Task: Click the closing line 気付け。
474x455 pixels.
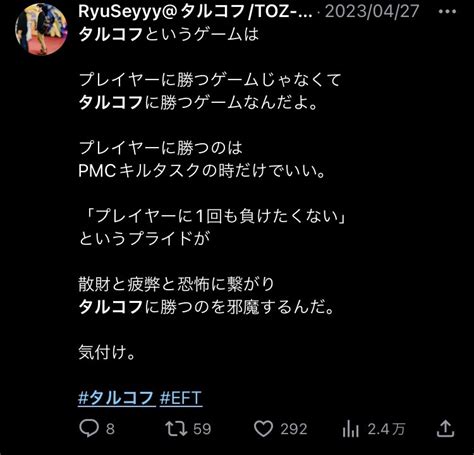Action: 107,352
